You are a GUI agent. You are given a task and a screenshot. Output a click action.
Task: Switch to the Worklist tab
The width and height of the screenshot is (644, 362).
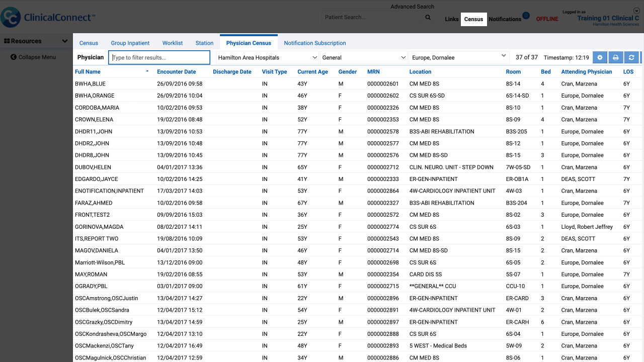[x=173, y=43]
